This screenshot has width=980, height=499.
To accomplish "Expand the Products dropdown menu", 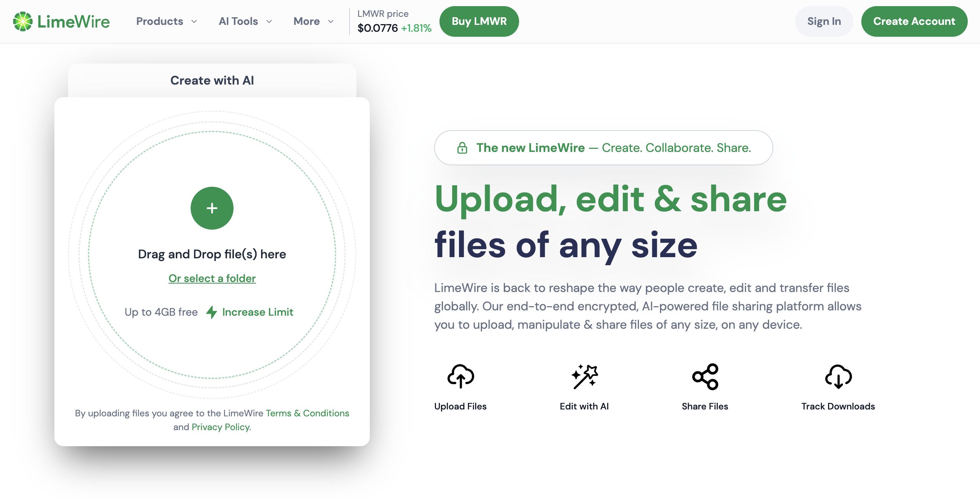I will pos(167,21).
